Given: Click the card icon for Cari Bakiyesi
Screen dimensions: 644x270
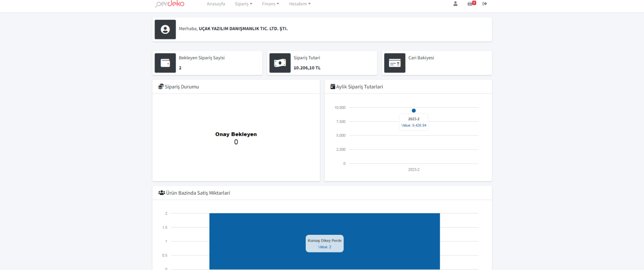Looking at the screenshot, I should pos(395,63).
